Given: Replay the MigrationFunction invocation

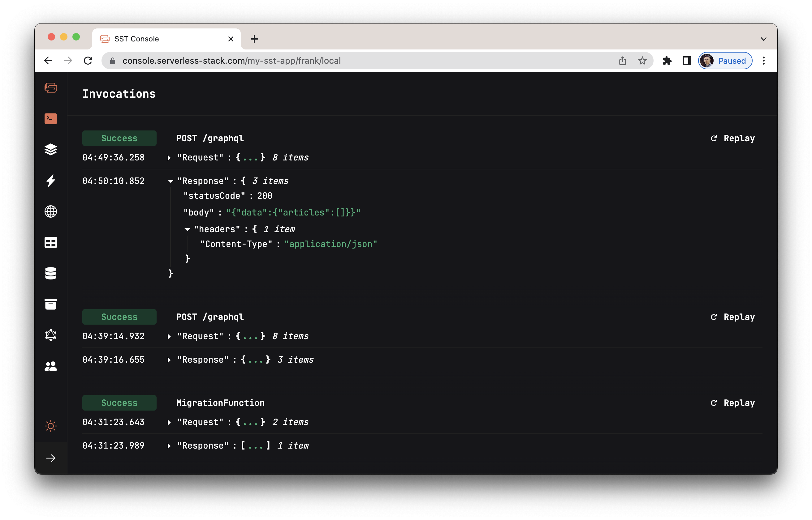Looking at the screenshot, I should click(x=732, y=403).
